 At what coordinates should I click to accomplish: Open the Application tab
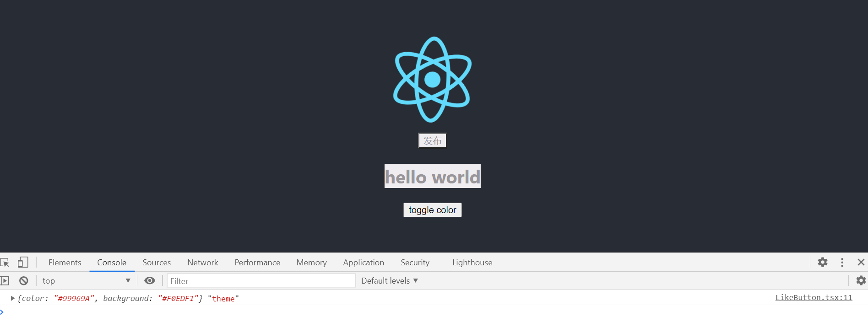click(x=363, y=263)
